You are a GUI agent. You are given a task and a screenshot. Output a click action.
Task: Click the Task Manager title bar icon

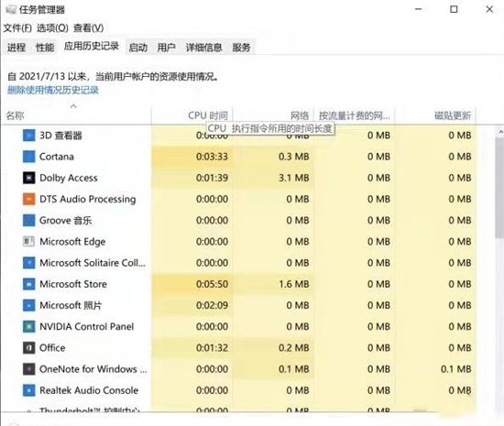pos(10,9)
